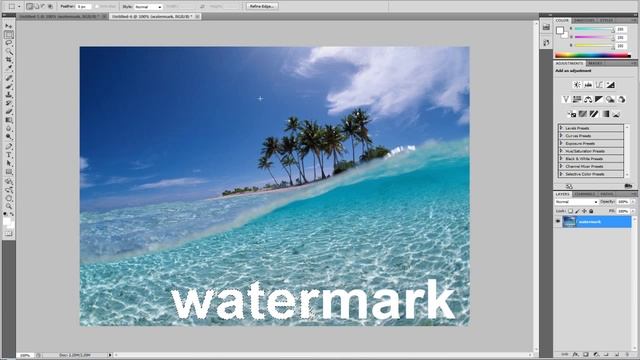The width and height of the screenshot is (640, 360).
Task: Switch to the Channels tab
Action: coord(584,194)
